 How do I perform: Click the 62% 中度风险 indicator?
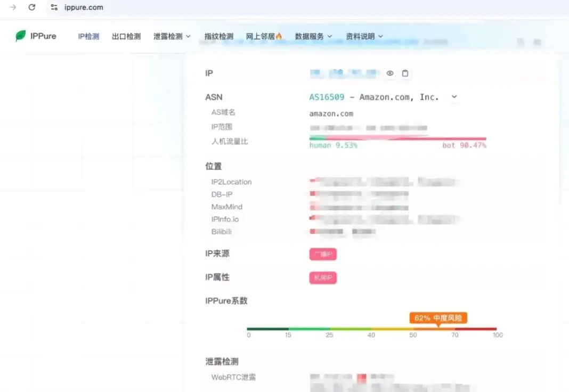point(438,318)
